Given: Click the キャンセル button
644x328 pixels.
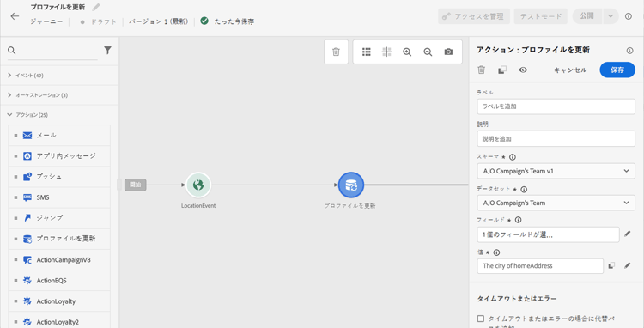Looking at the screenshot, I should tap(570, 70).
